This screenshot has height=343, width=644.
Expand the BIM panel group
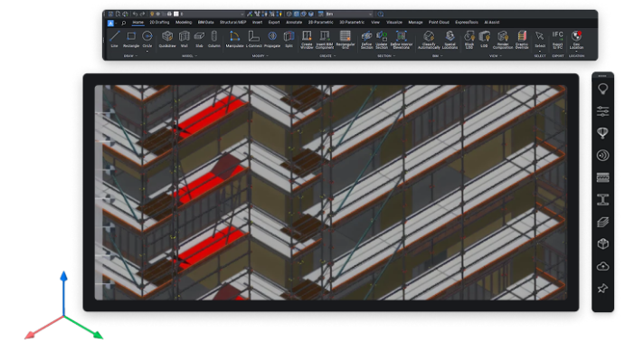[437, 56]
